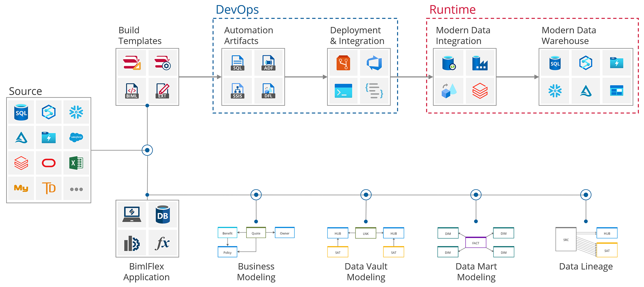Select the DB database icon in BimlFlex Application
This screenshot has height=287, width=644.
pyautogui.click(x=163, y=214)
